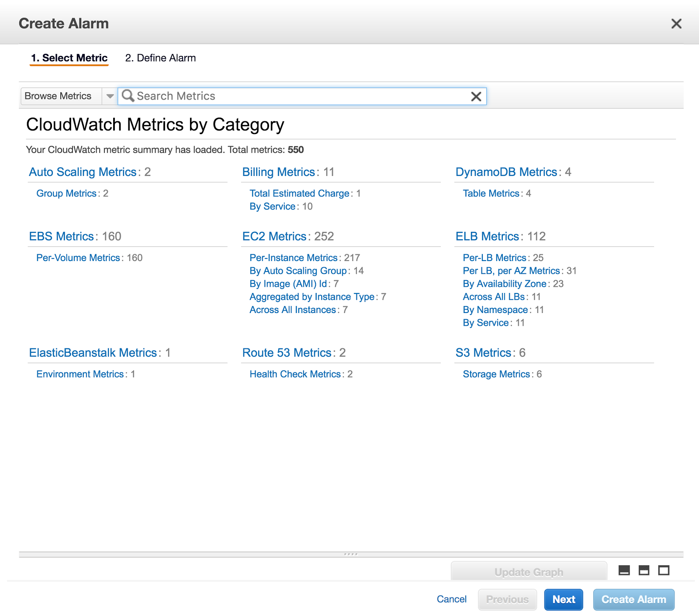This screenshot has height=616, width=699.
Task: Focus the Search Metrics input
Action: pyautogui.click(x=301, y=96)
